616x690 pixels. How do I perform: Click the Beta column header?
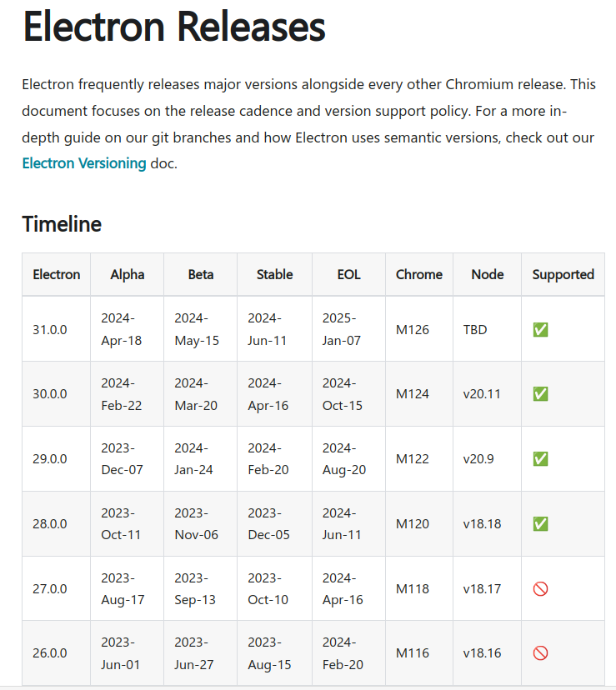pos(201,275)
